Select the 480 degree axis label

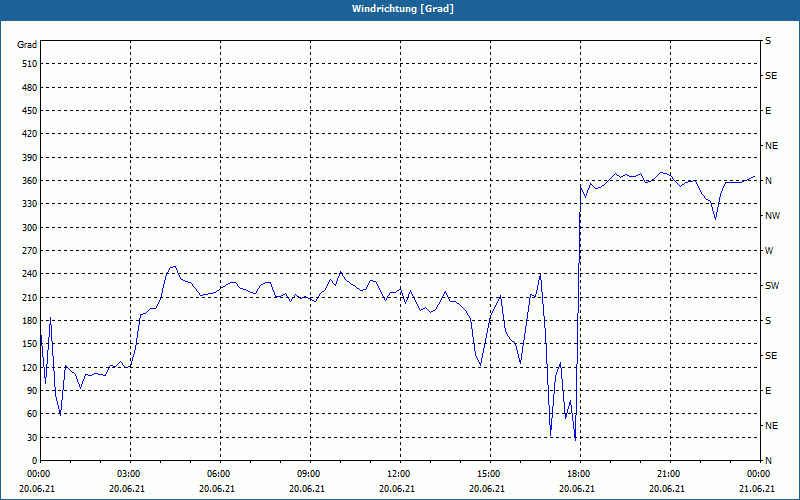coord(30,87)
